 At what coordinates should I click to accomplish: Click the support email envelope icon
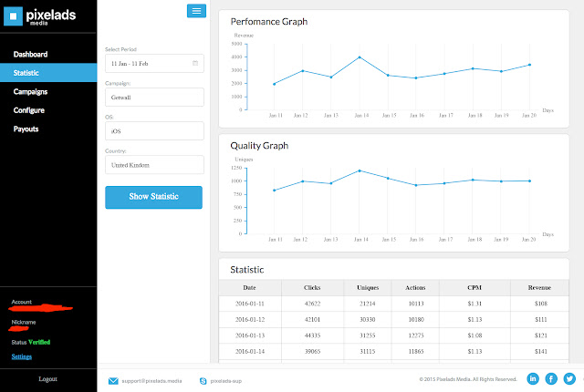click(x=113, y=381)
